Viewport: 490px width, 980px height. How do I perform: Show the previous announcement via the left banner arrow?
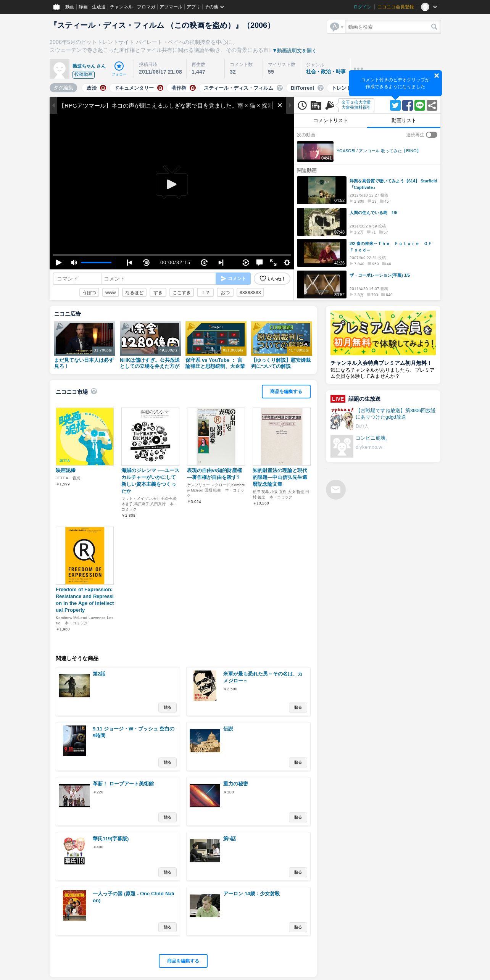53,105
